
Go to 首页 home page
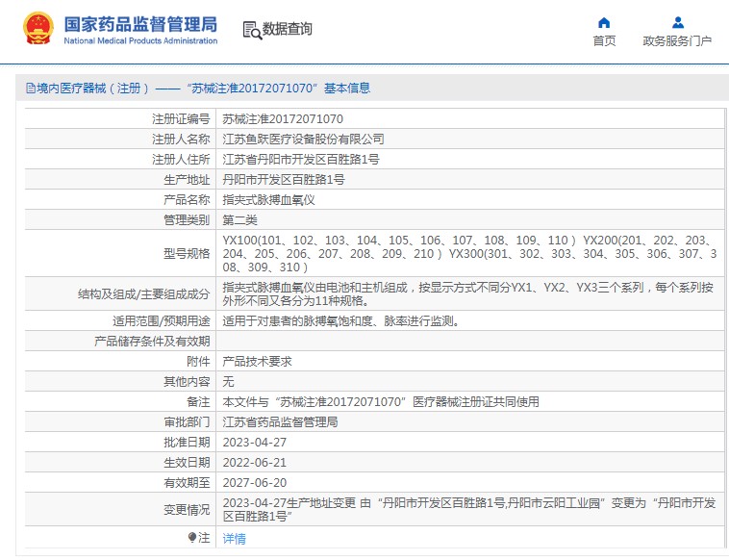604,41
